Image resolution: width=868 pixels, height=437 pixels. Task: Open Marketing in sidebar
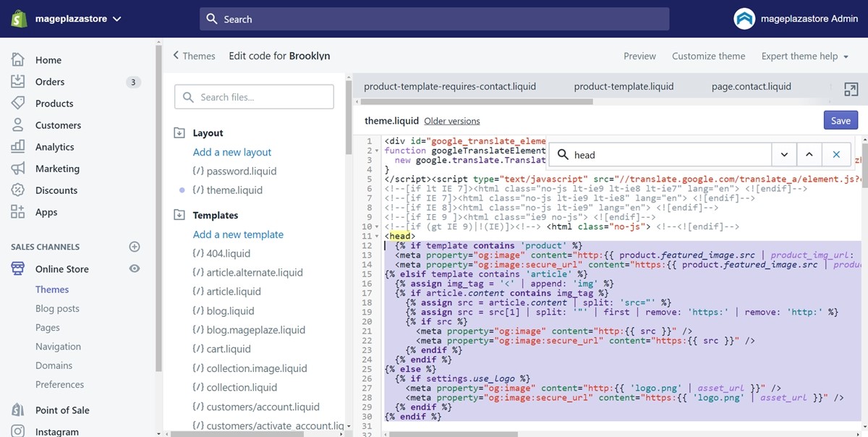pyautogui.click(x=57, y=169)
